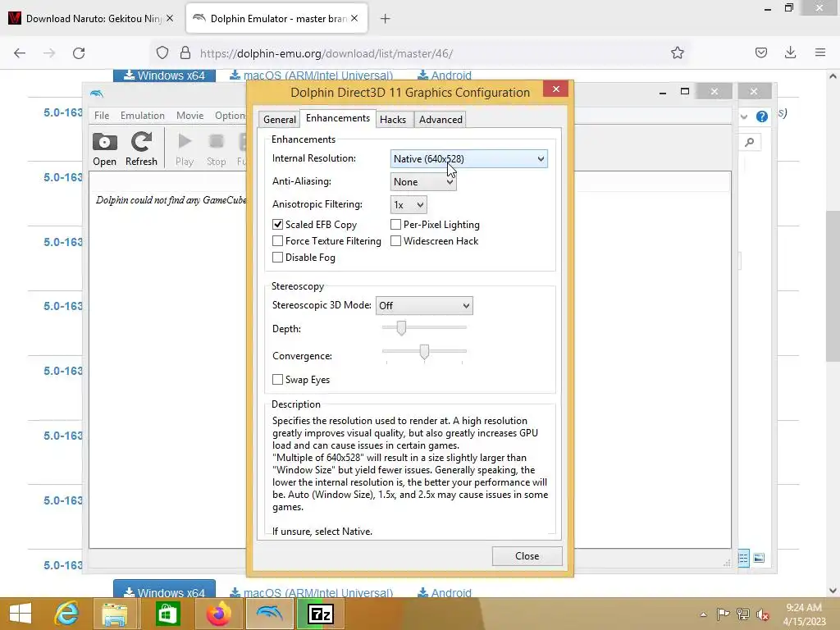Open the Firefox hamburger menu
The width and height of the screenshot is (840, 630).
pos(820,52)
